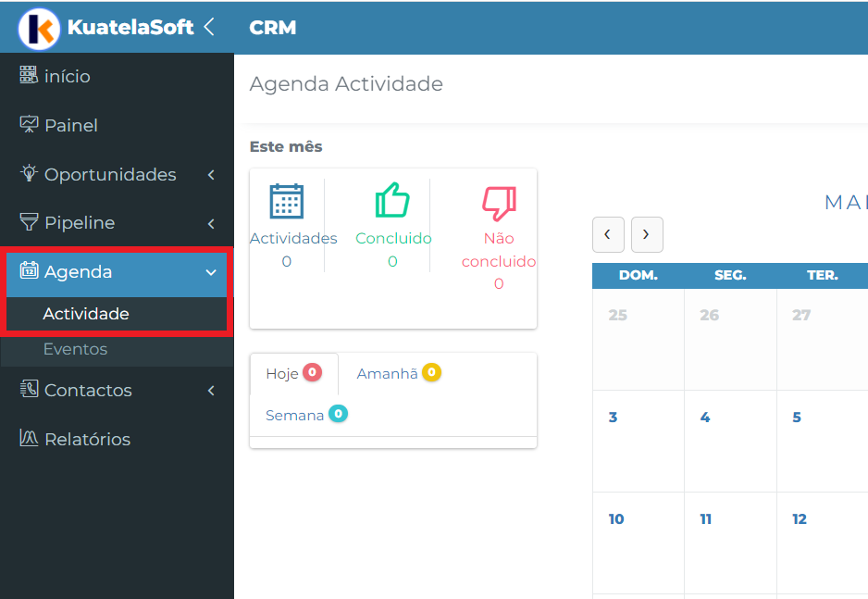
Task: Click the red Hoje count badge
Action: point(312,372)
